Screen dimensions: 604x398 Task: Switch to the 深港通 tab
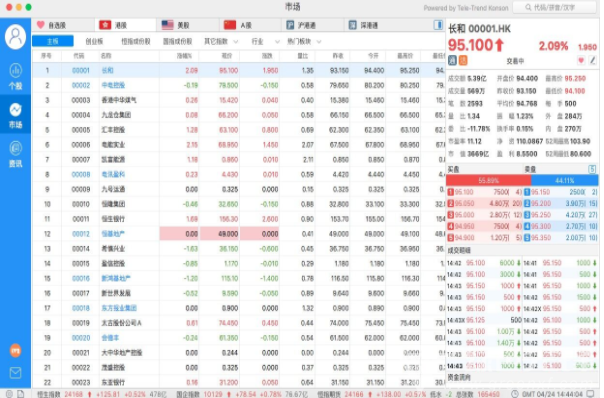click(x=376, y=25)
